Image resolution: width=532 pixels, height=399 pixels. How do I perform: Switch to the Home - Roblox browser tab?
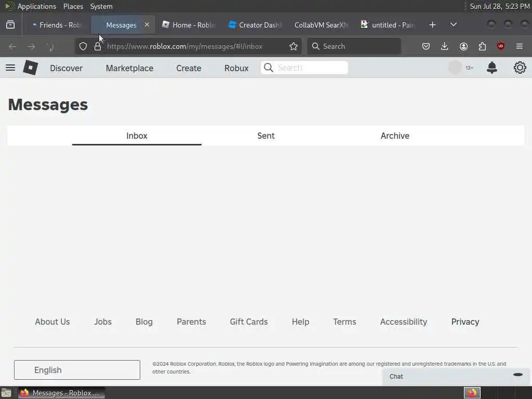click(x=189, y=25)
